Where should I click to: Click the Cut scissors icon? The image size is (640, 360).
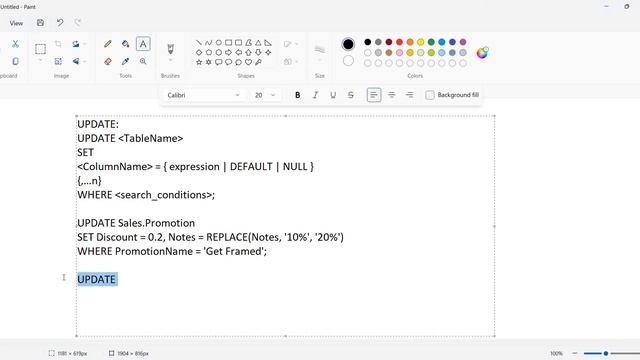tap(15, 44)
